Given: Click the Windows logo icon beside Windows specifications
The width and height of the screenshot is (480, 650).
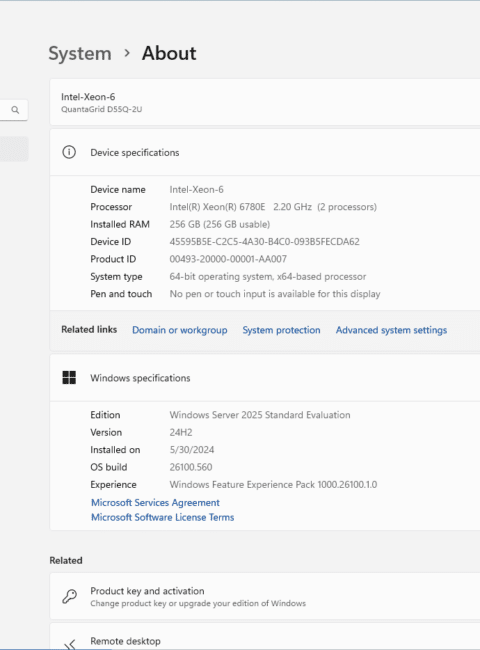Looking at the screenshot, I should (x=69, y=378).
